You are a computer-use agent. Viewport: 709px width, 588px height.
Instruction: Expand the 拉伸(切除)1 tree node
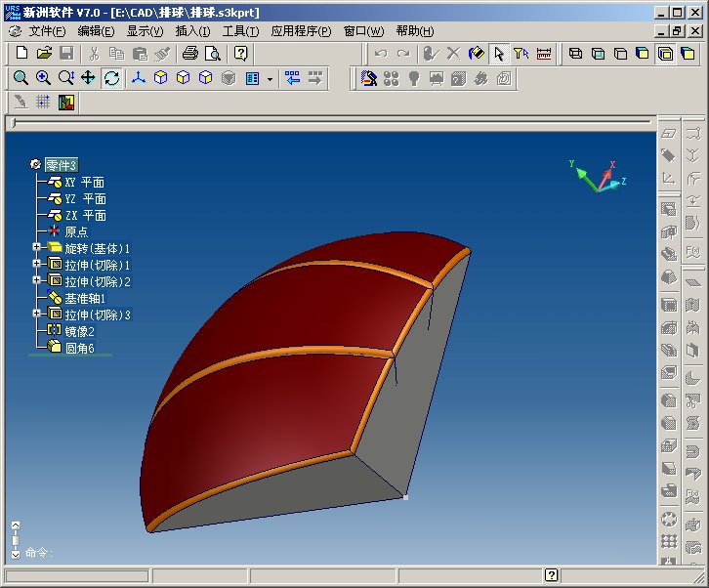tap(37, 264)
